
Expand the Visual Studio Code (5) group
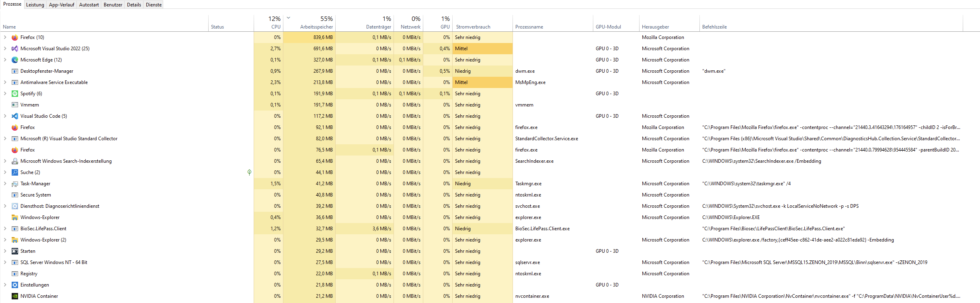click(5, 116)
